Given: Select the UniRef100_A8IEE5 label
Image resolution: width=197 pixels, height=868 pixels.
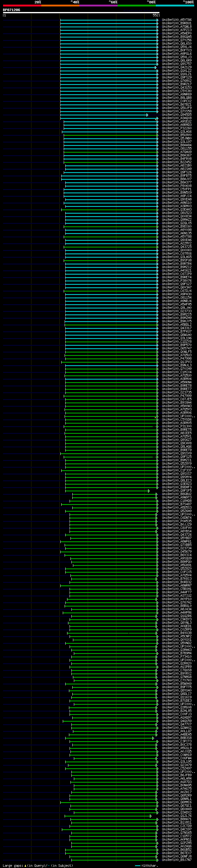Looking at the screenshot, I should click(177, 433).
